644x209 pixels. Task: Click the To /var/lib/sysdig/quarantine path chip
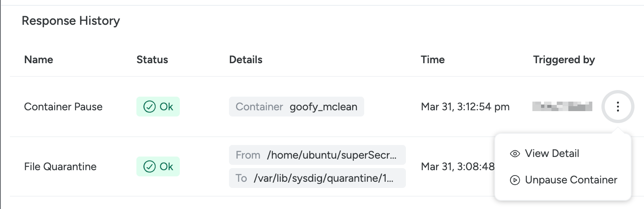(x=317, y=178)
